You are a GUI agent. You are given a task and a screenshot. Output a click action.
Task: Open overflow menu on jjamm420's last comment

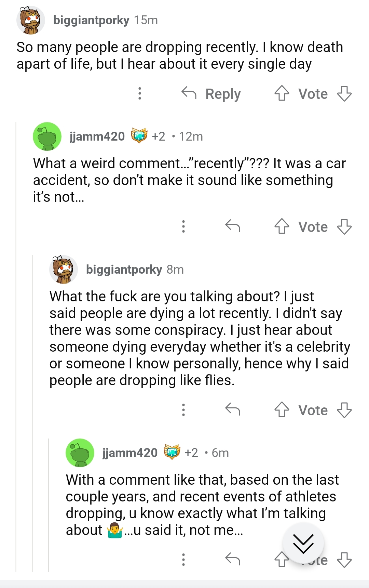coord(183,560)
